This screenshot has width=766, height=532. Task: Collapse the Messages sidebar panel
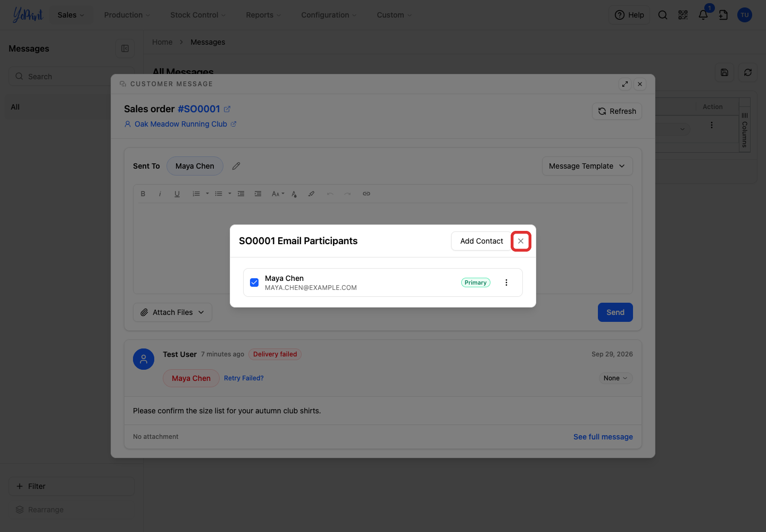(x=125, y=48)
